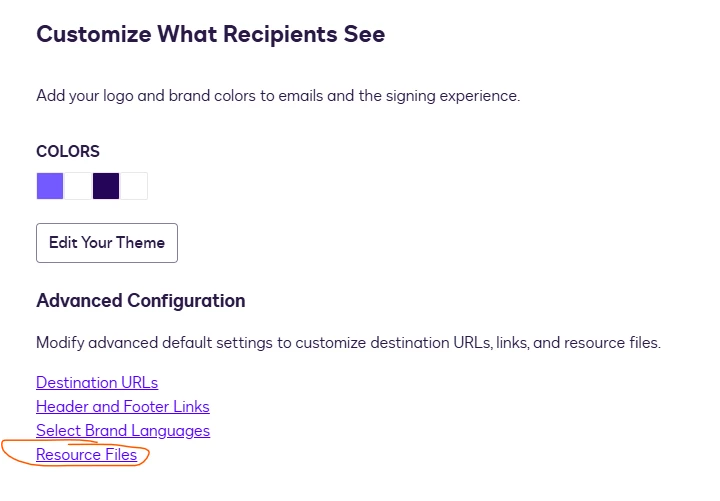Change the brand language selection
Screen dimensions: 720x501
click(123, 431)
